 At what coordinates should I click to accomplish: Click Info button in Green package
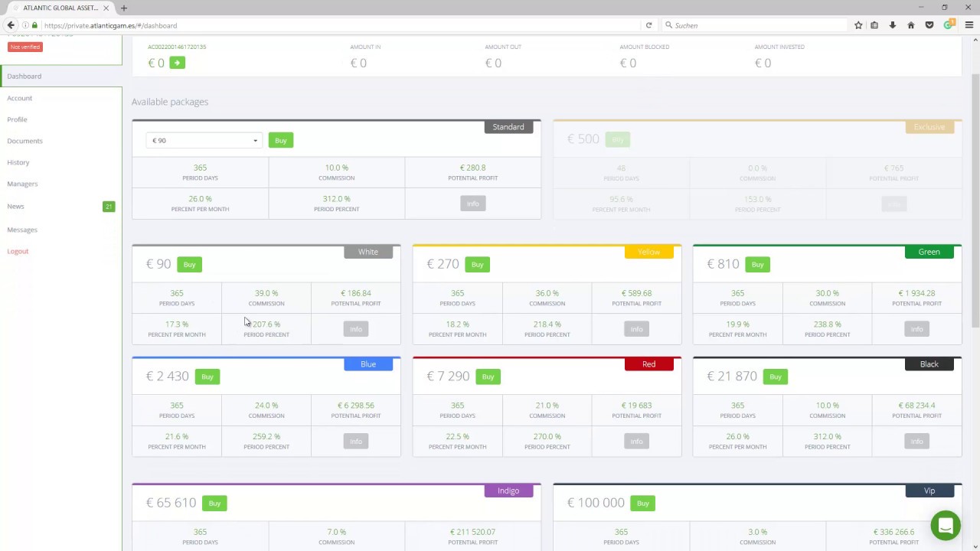coord(916,329)
